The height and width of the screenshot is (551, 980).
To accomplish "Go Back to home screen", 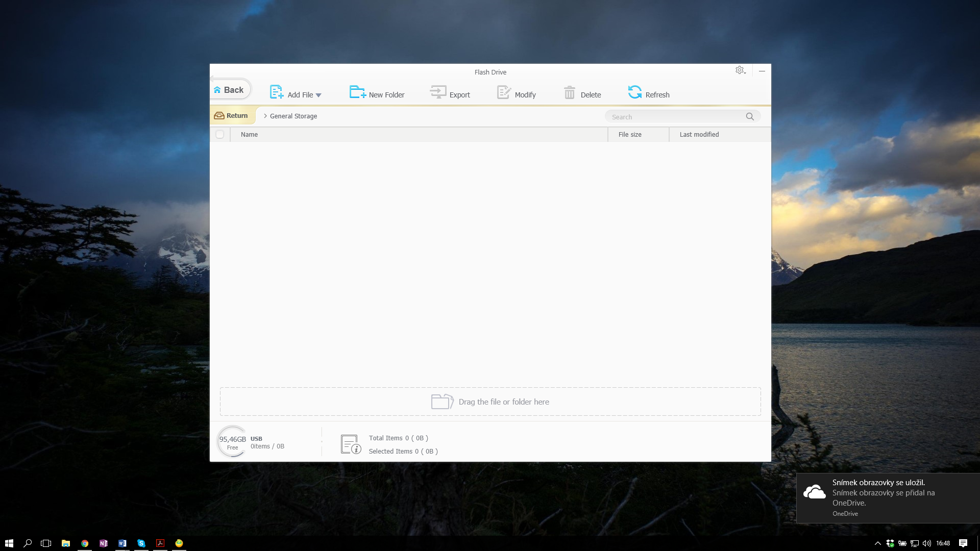I will (x=229, y=90).
